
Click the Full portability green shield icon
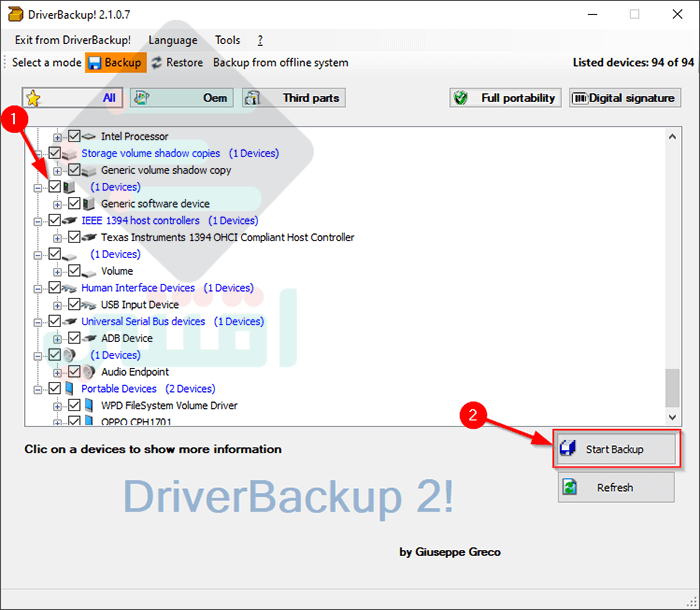460,98
